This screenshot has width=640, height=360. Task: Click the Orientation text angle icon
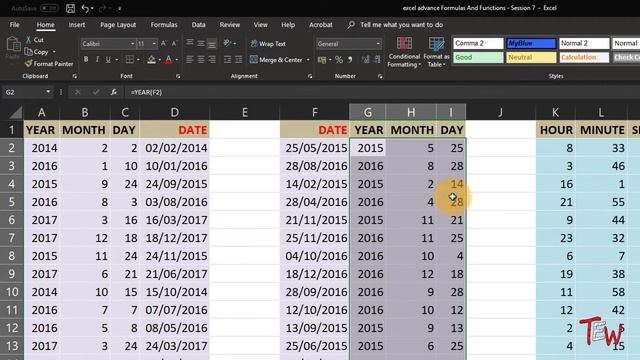tap(228, 43)
